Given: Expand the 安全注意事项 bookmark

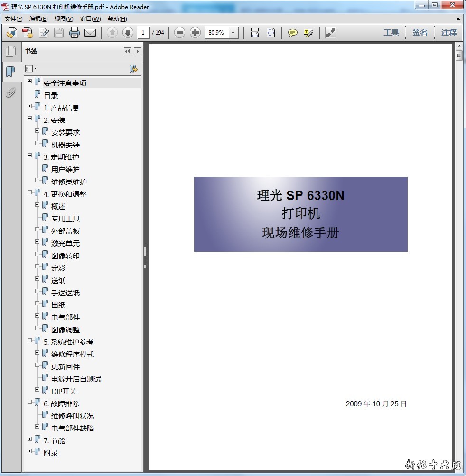Looking at the screenshot, I should coord(30,82).
